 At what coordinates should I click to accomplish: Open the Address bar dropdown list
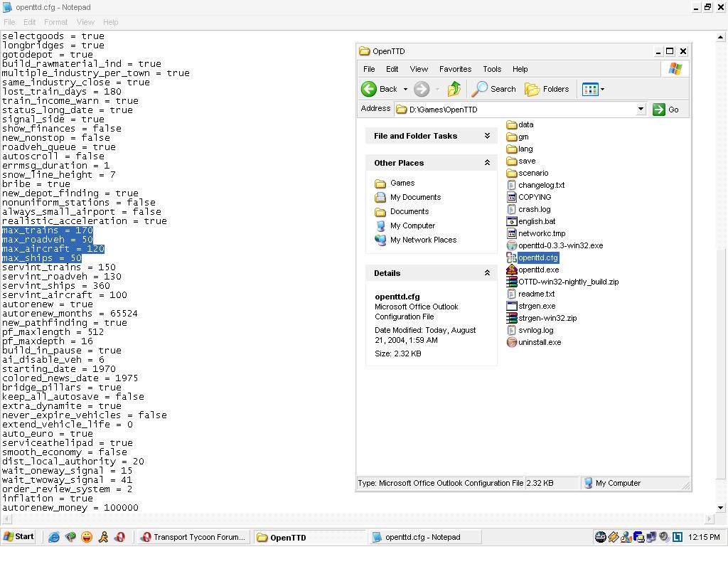coord(641,109)
